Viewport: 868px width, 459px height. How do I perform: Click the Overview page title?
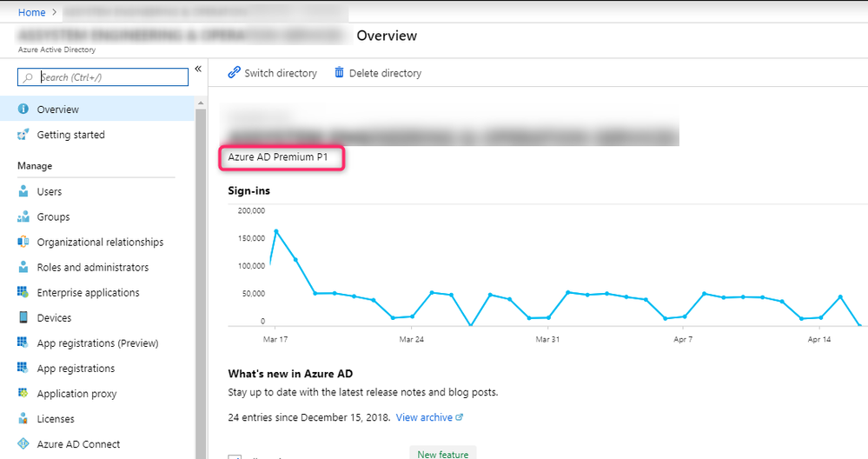[x=387, y=36]
